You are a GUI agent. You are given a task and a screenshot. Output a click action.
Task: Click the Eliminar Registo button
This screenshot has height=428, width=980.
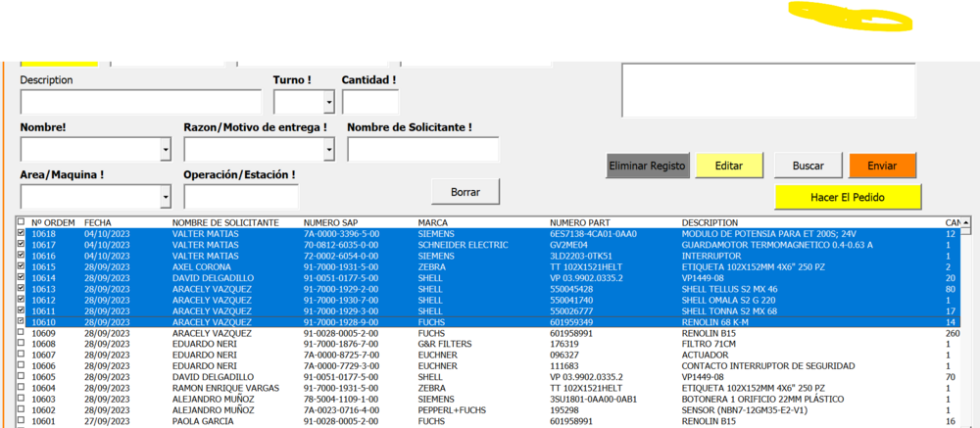[x=648, y=166]
